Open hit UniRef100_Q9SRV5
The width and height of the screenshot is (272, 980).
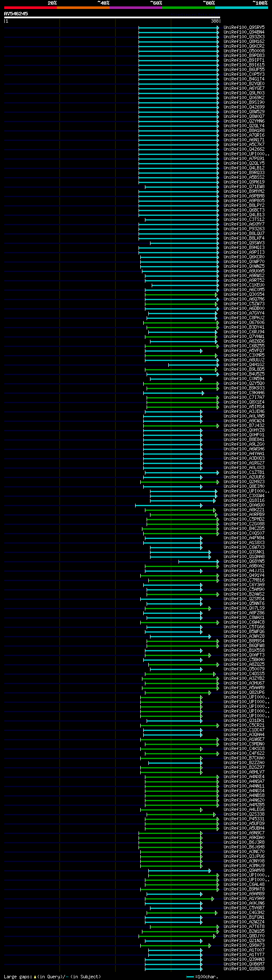pos(244,27)
